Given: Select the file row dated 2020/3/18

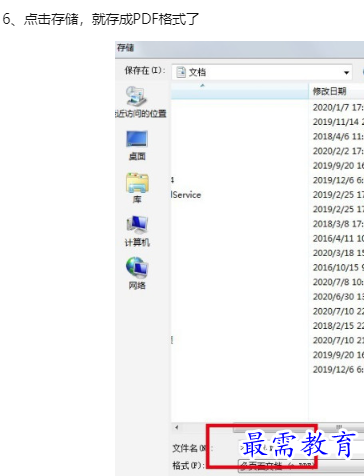Looking at the screenshot, I should 267,253.
